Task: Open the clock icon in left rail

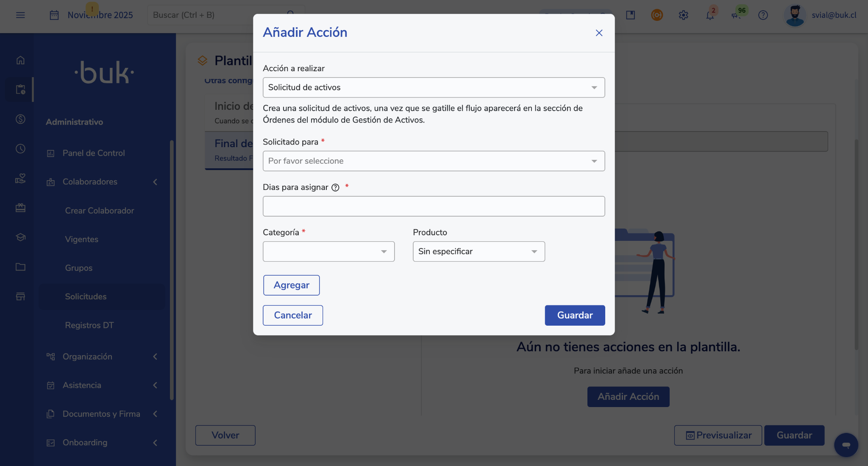Action: coord(20,149)
